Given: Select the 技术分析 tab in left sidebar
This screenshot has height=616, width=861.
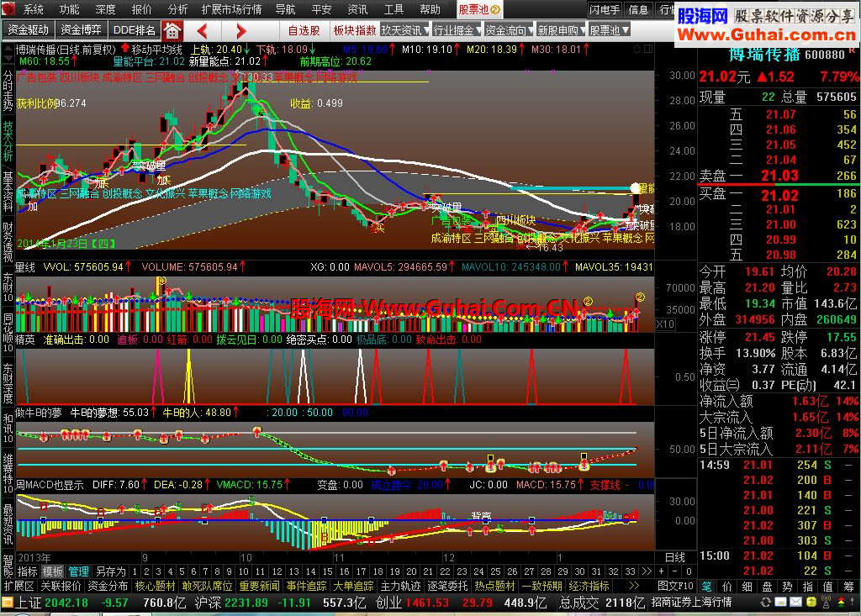Looking at the screenshot, I should pos(8,141).
